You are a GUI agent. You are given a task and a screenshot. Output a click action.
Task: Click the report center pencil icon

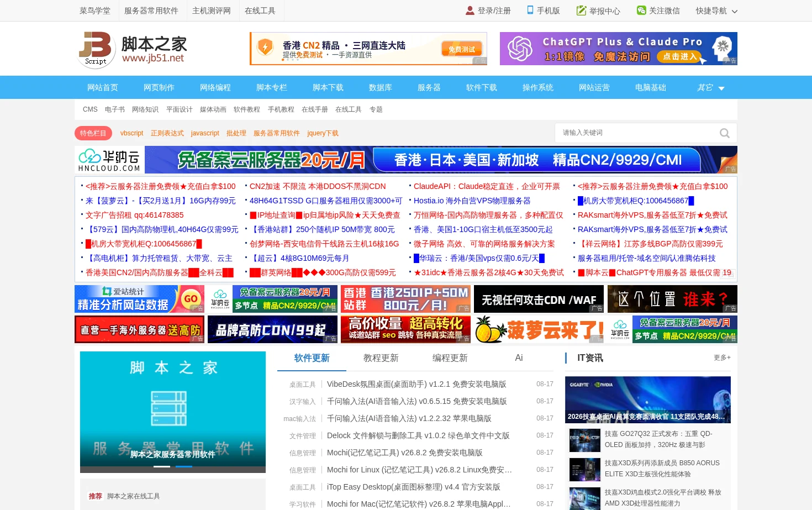[x=581, y=10]
